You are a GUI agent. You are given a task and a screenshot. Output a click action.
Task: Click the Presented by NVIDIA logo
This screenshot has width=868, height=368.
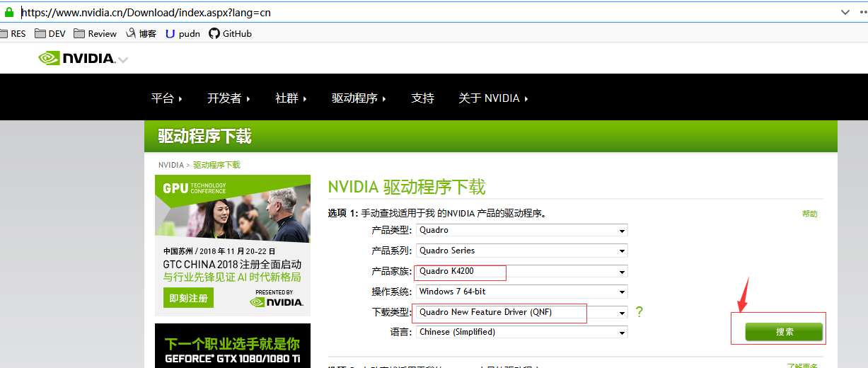pos(277,298)
